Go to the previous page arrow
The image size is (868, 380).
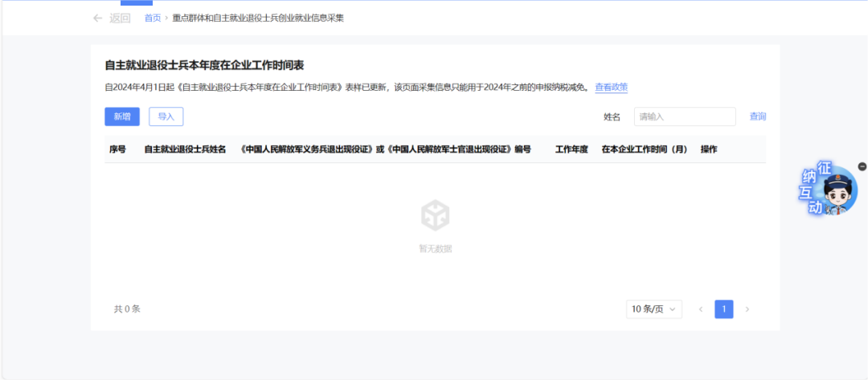pos(700,309)
